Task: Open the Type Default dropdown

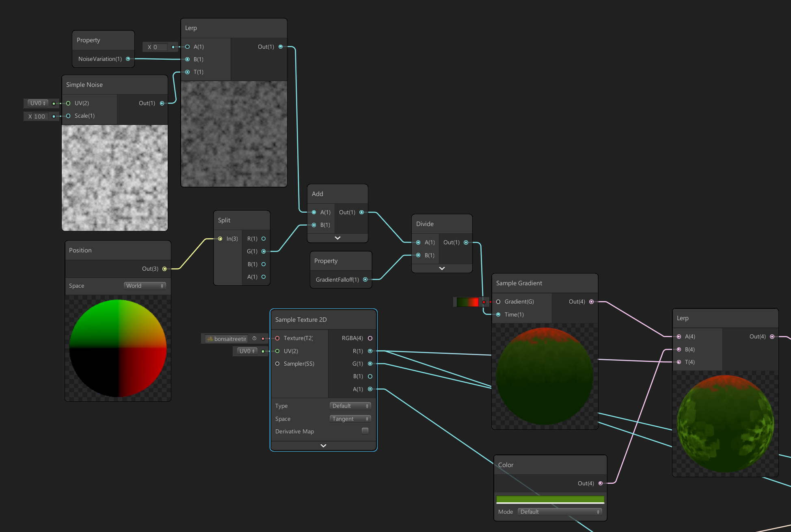Action: click(x=350, y=406)
